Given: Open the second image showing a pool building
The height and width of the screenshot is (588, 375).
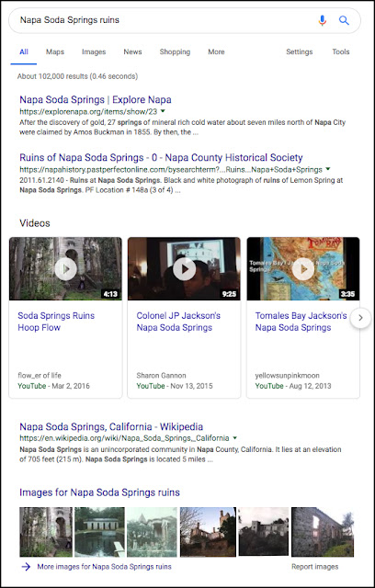Looking at the screenshot, I should pyautogui.click(x=99, y=532).
